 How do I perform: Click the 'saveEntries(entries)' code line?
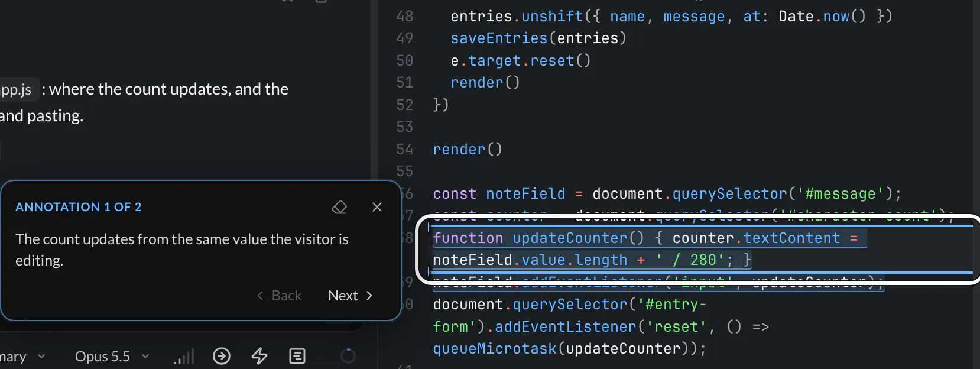(x=538, y=38)
